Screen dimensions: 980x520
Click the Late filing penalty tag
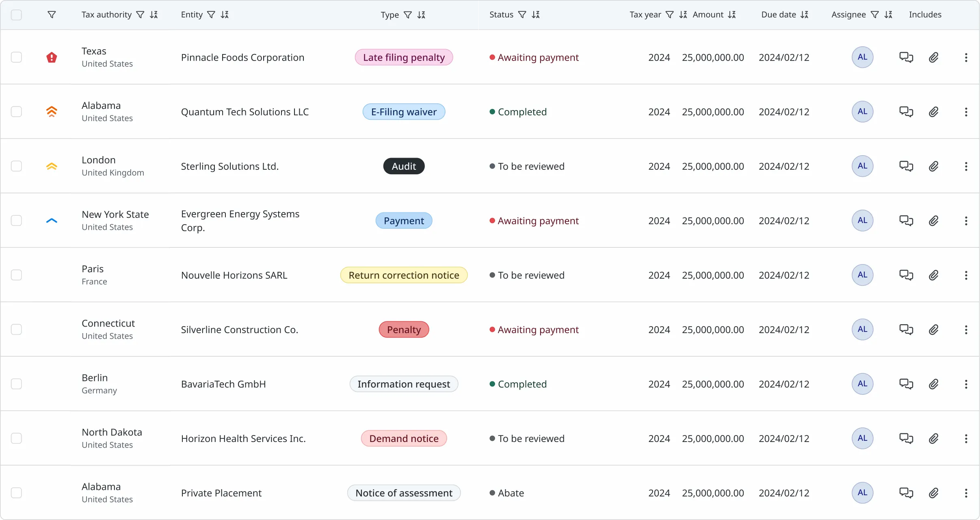point(404,57)
